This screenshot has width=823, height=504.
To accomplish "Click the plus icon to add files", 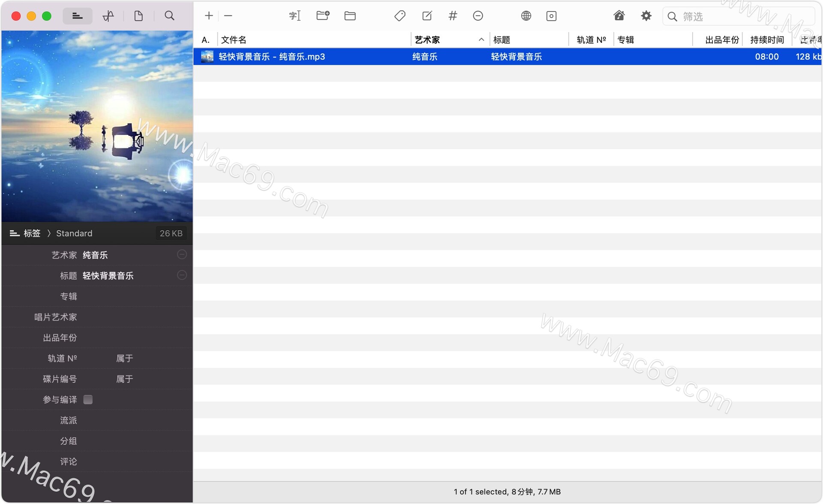I will 209,16.
